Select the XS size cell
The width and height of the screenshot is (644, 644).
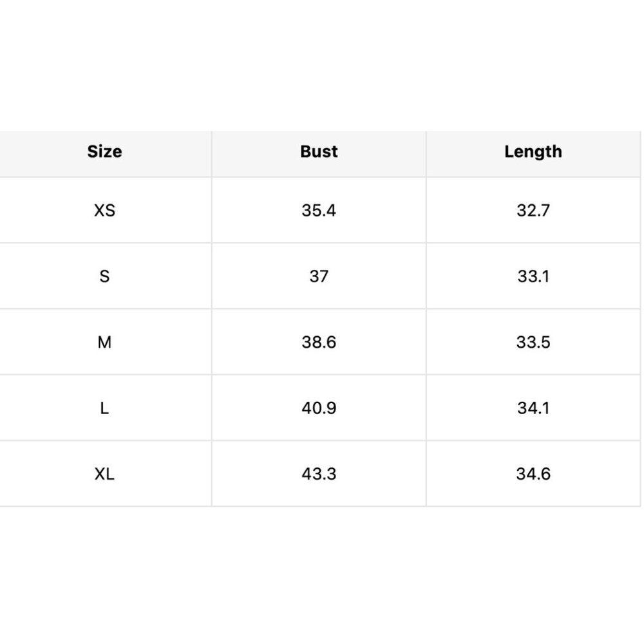coord(104,211)
